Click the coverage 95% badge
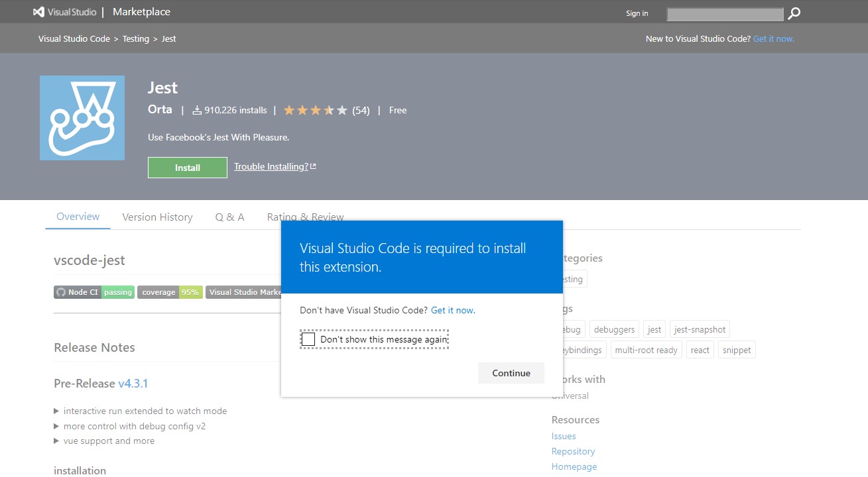868x477 pixels. click(x=170, y=292)
